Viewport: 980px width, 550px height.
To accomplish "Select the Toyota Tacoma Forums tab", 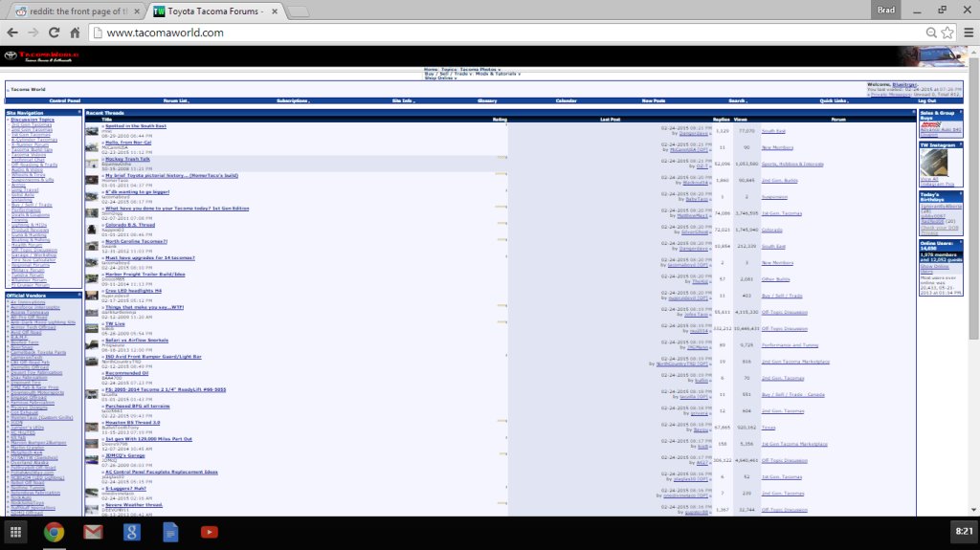I will (x=215, y=11).
